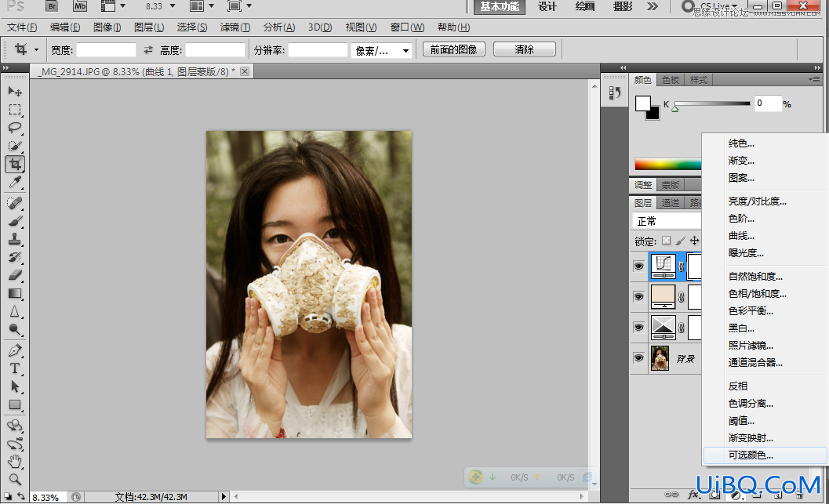Screen dimensions: 829x504
Task: Select the Brush tool
Action: coord(15,221)
